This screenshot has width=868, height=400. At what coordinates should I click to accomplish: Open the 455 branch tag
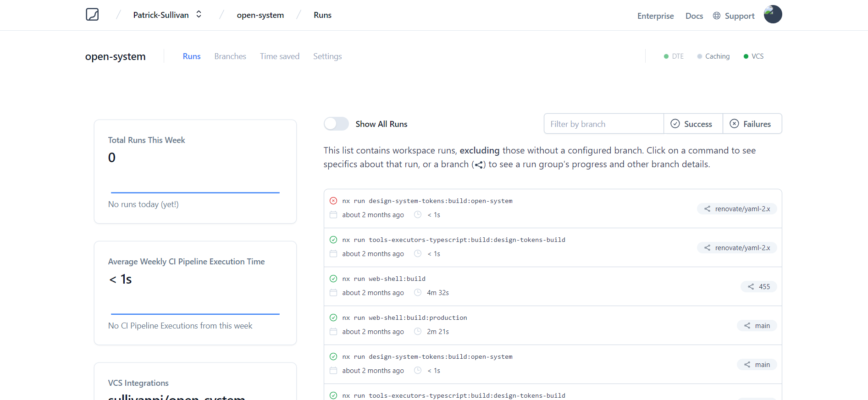[758, 287]
